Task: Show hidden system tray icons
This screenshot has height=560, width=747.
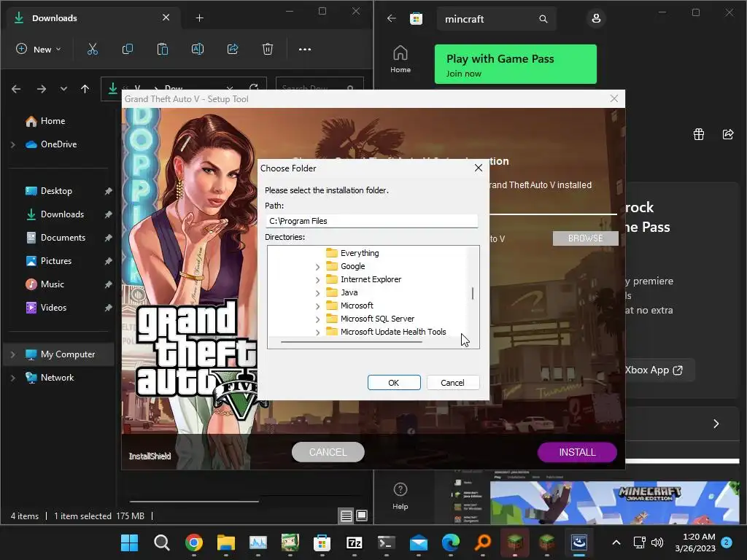Action: [x=616, y=542]
